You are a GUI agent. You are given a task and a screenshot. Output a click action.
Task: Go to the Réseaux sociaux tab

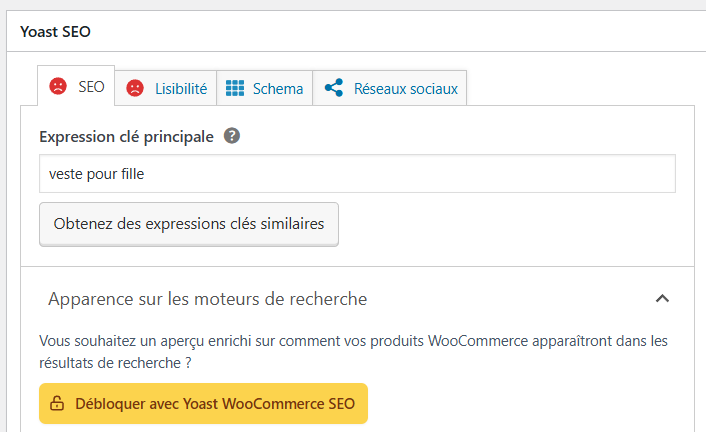click(x=405, y=88)
